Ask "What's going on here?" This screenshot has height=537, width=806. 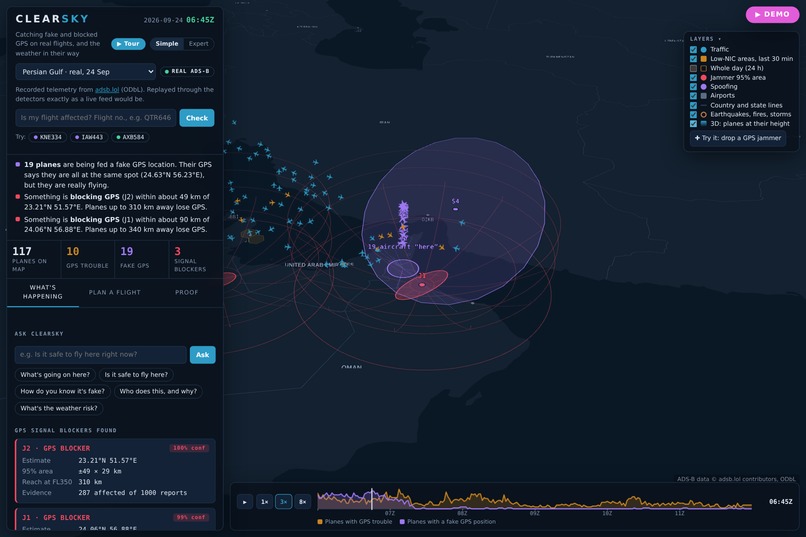[x=55, y=375]
